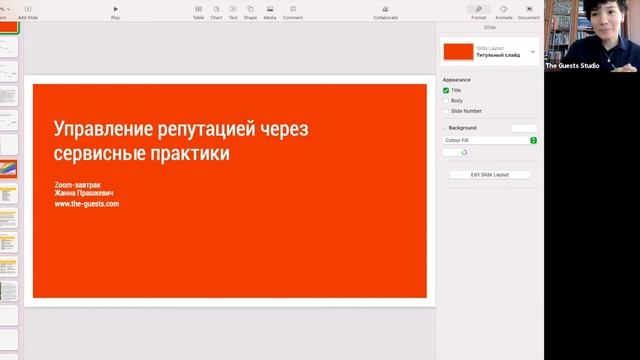
Task: Add a Text box from toolbar
Action: (x=233, y=9)
